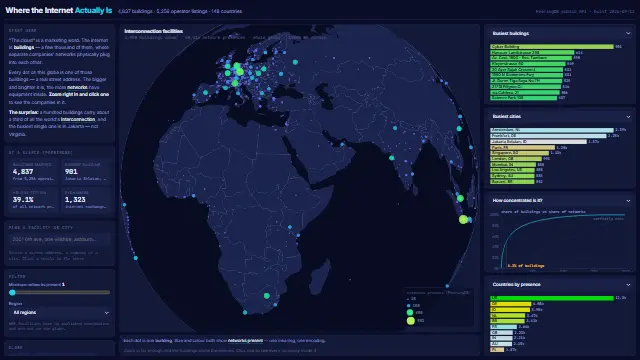The width and height of the screenshot is (640, 360).
Task: Select the Sydney, AU city bar
Action: pyautogui.click(x=512, y=176)
